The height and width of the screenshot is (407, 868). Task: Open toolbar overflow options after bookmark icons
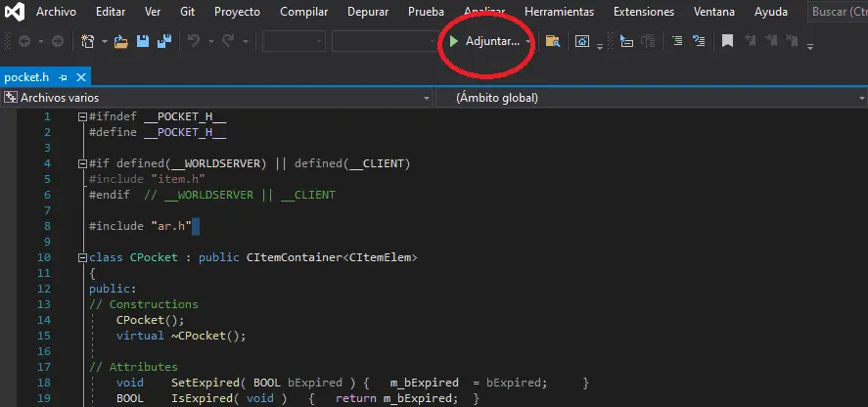click(810, 47)
